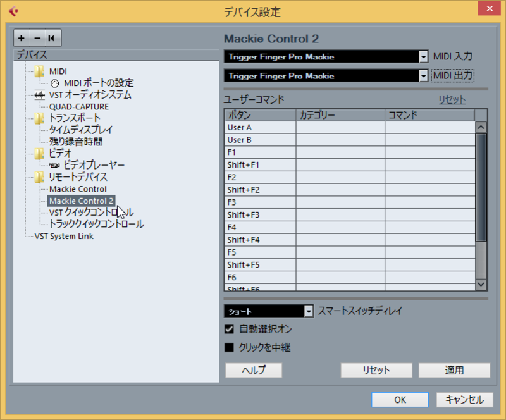506x420 pixels.
Task: Click the F6 row button cell
Action: [x=261, y=277]
